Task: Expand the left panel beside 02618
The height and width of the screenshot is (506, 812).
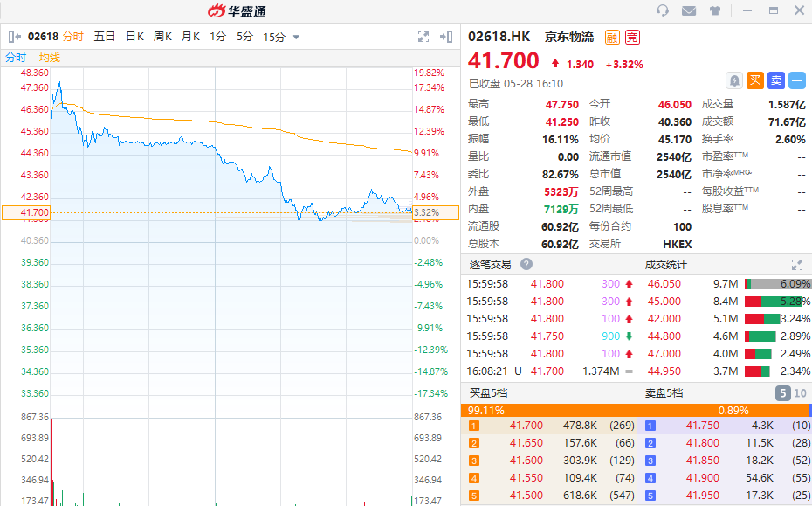Action: click(x=14, y=37)
